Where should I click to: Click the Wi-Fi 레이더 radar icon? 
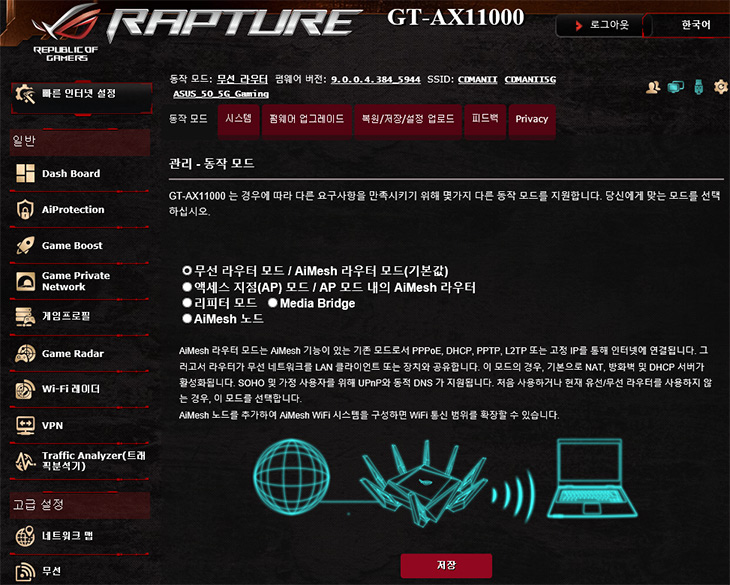pos(25,389)
